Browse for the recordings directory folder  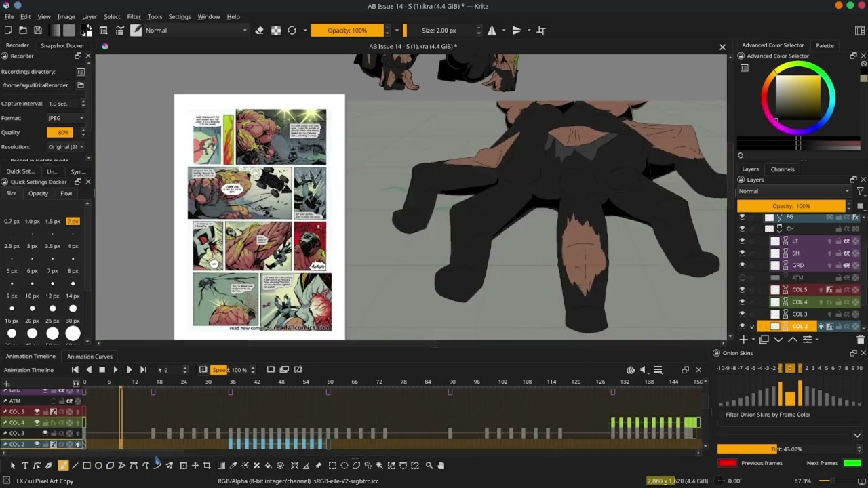pyautogui.click(x=80, y=85)
